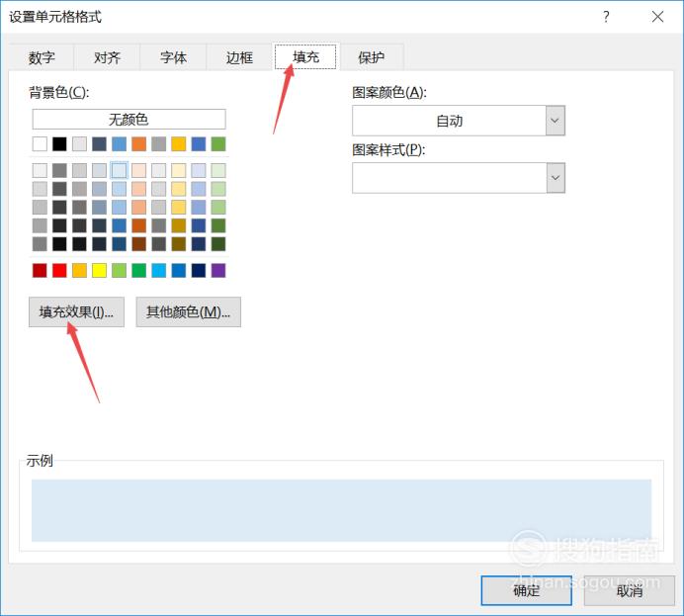Pick the dark slate blue theme swatch
The width and height of the screenshot is (684, 616).
[x=100, y=144]
